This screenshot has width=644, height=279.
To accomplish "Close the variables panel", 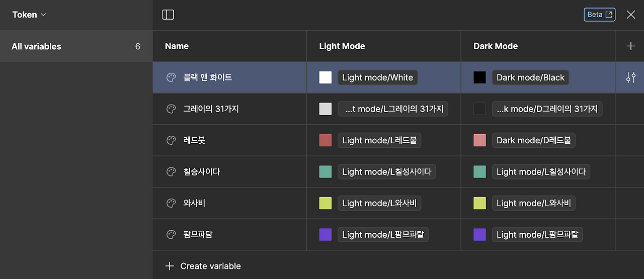I will tap(630, 15).
